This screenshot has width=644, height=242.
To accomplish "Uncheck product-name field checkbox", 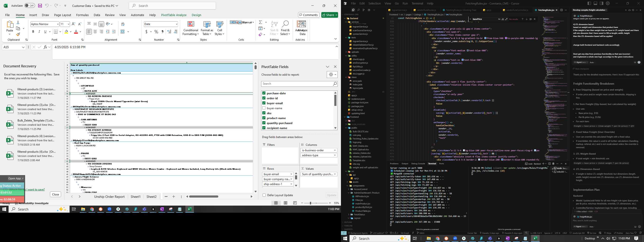I will 264,118.
